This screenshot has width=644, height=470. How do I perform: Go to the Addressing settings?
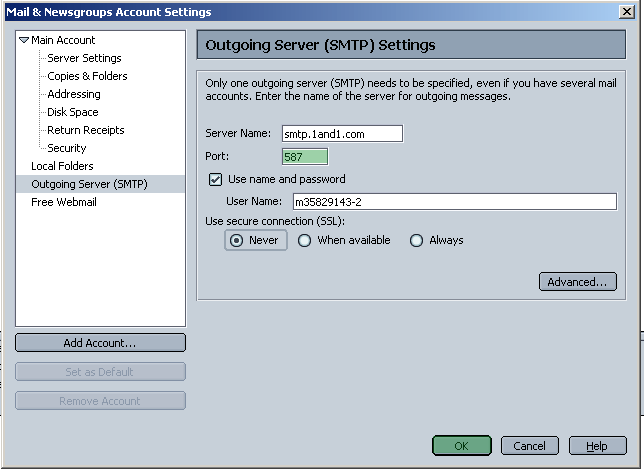coord(74,94)
